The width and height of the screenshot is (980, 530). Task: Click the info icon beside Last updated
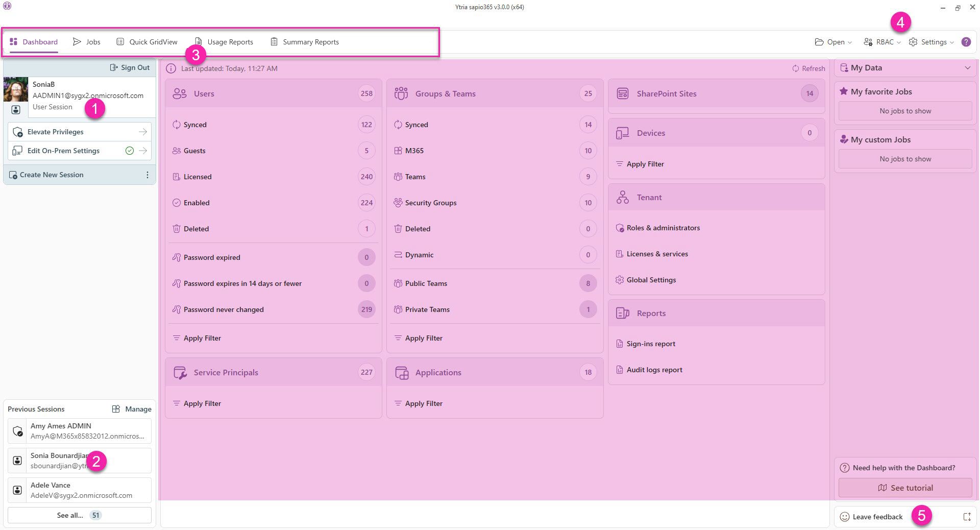(x=171, y=68)
